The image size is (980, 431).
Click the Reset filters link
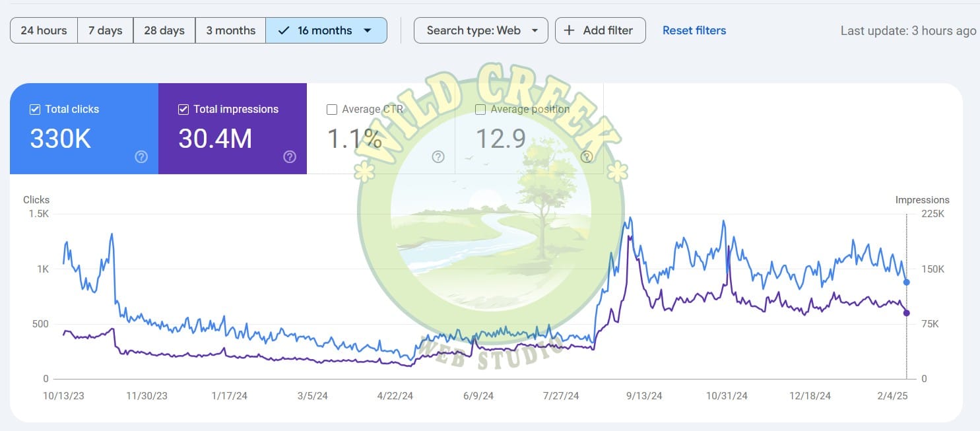(694, 30)
